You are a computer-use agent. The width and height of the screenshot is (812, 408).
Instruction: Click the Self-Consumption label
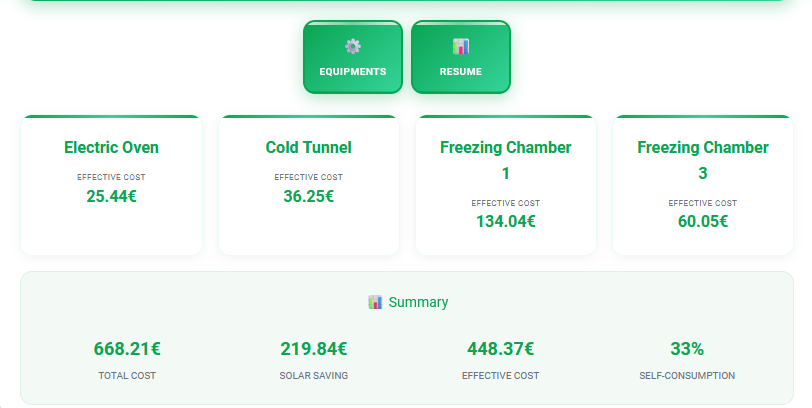[687, 376]
